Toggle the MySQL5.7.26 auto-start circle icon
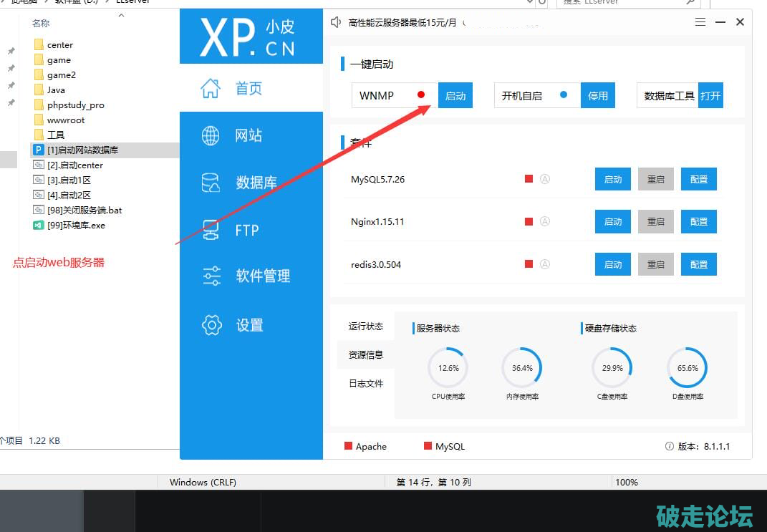The image size is (767, 532). tap(544, 179)
